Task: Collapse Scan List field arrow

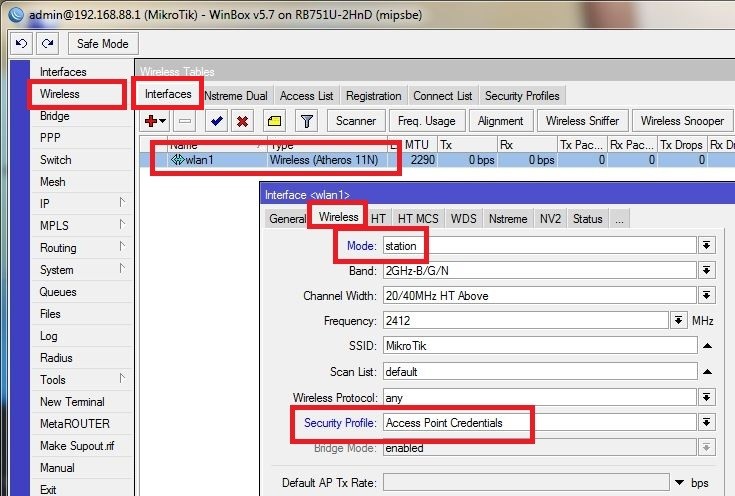Action: 707,372
